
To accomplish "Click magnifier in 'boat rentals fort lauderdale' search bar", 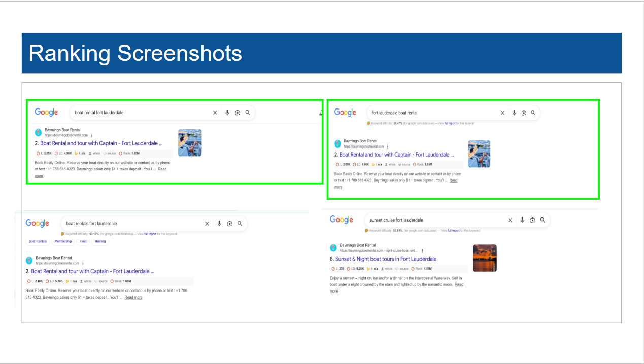I will point(240,224).
